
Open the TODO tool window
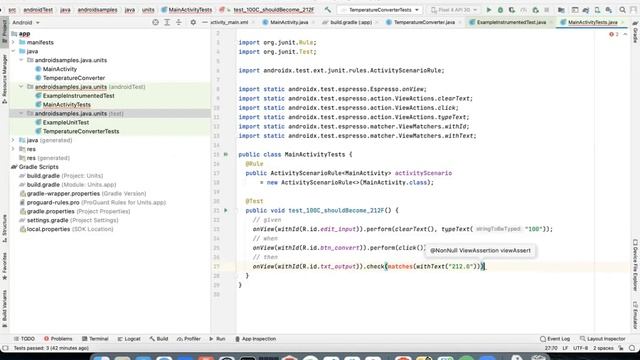click(x=24, y=339)
